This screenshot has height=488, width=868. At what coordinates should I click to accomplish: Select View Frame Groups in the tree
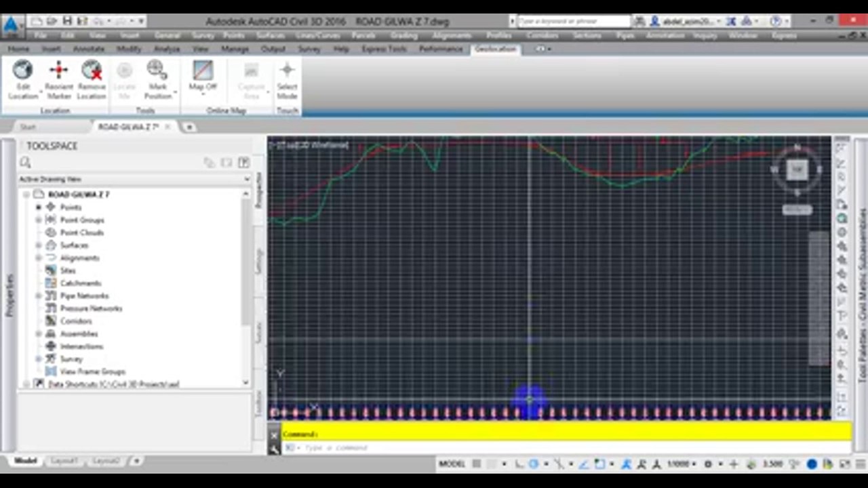[92, 371]
